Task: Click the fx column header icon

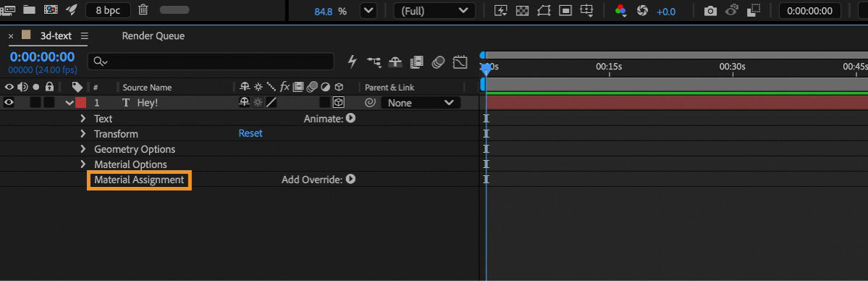Action: click(285, 86)
